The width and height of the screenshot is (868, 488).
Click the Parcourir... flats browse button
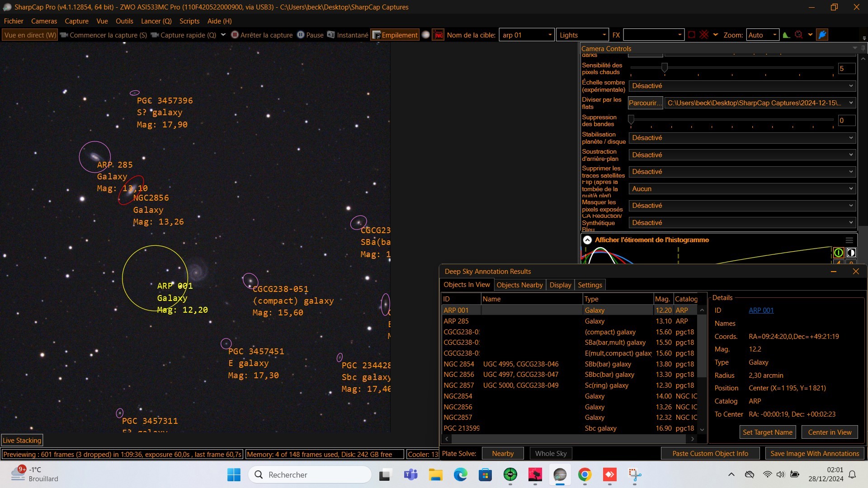pos(645,103)
